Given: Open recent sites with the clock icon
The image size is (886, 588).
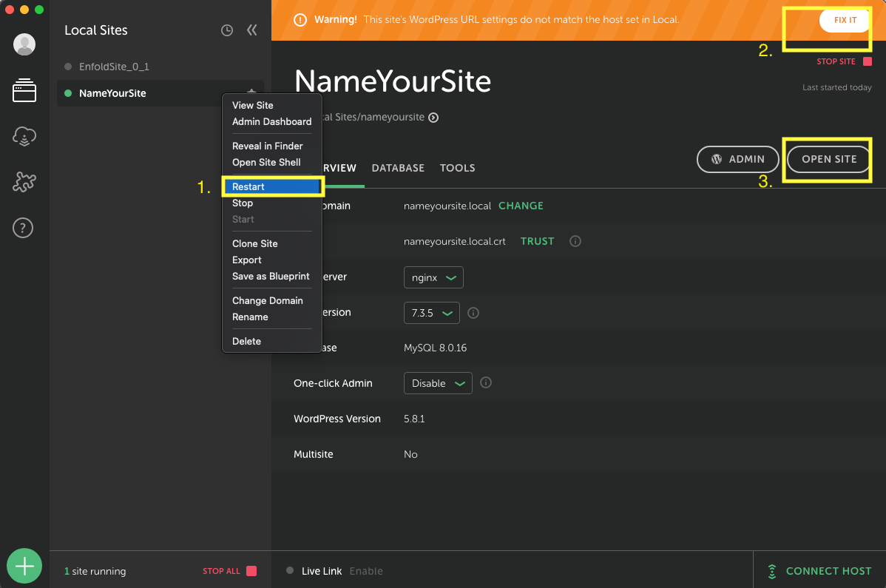Looking at the screenshot, I should coord(227,30).
